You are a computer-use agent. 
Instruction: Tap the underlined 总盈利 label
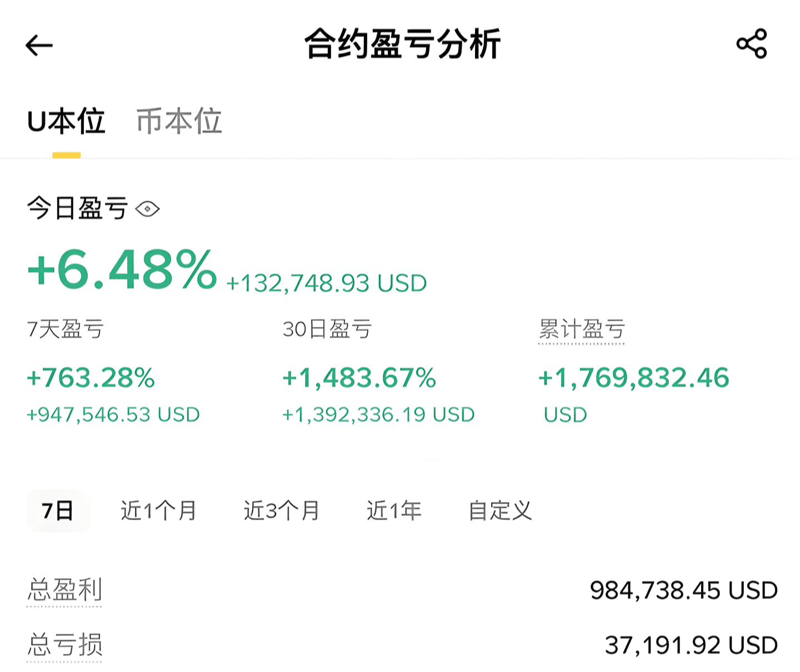[64, 590]
